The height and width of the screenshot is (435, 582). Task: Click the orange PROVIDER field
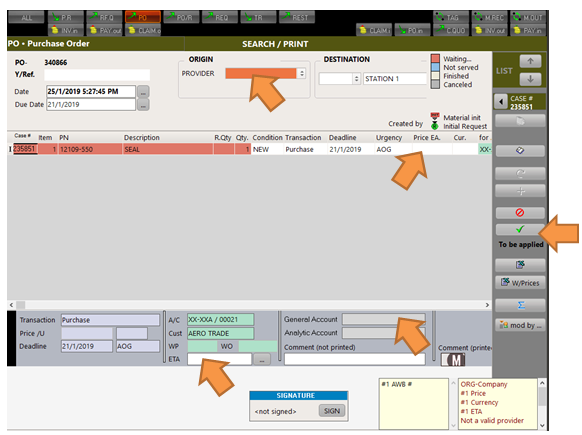[x=261, y=73]
